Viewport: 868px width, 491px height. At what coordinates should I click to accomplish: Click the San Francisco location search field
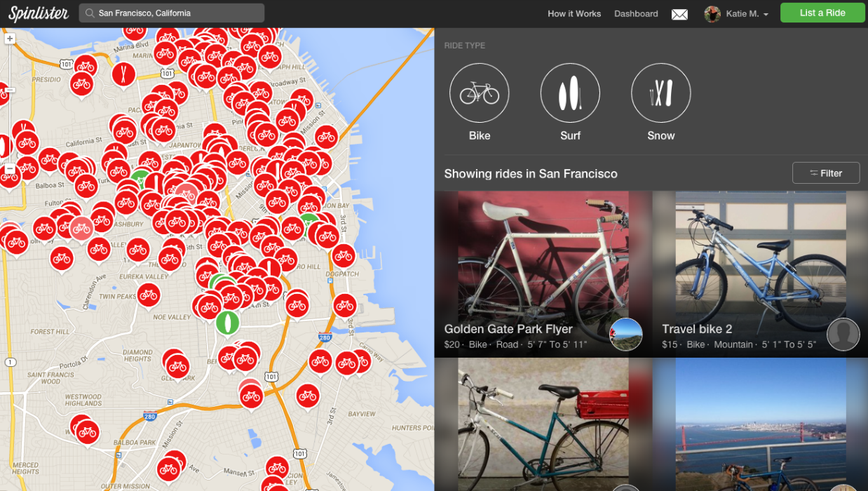click(172, 13)
